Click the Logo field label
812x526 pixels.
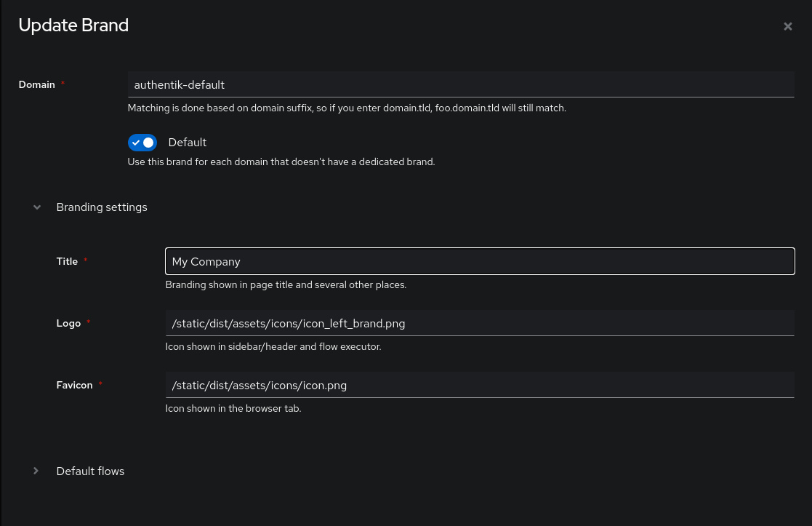68,323
